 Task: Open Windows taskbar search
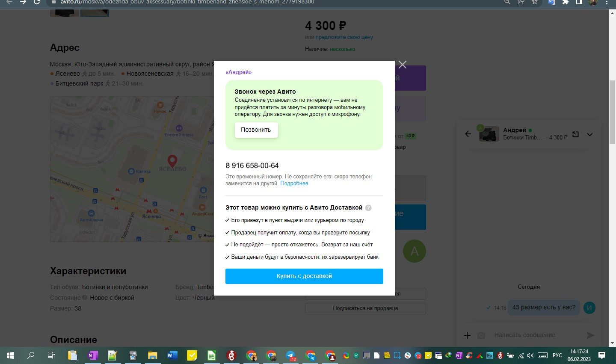pyautogui.click(x=31, y=355)
